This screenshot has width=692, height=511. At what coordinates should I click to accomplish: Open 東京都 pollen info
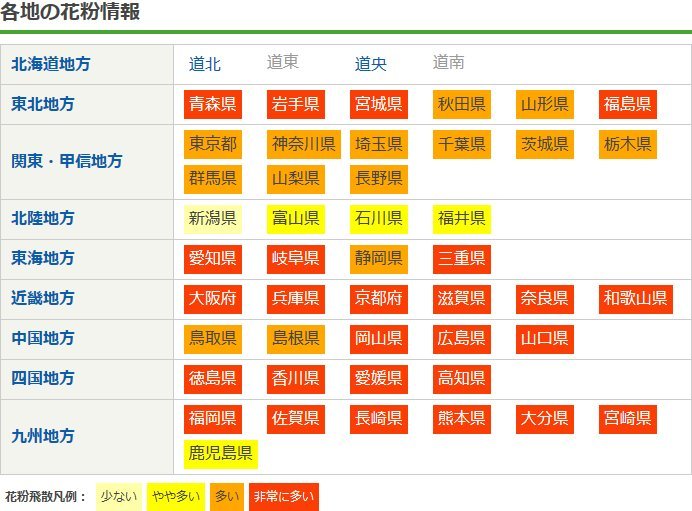point(212,144)
